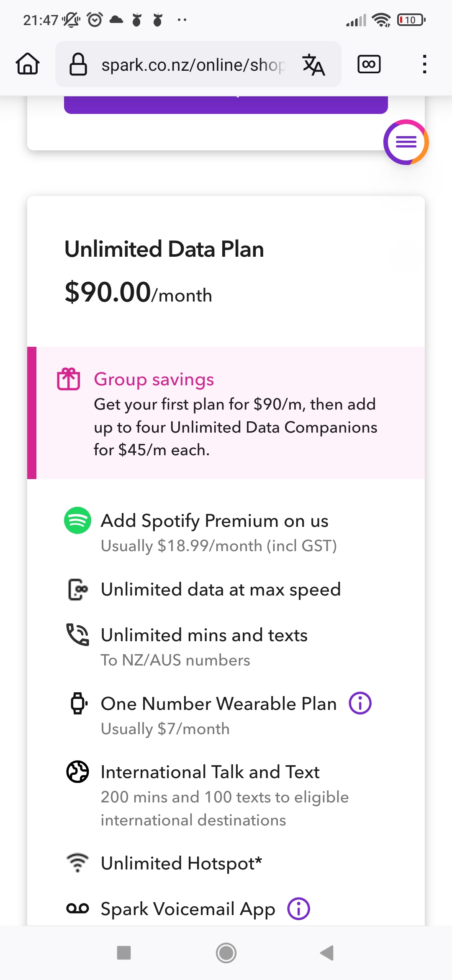Tap the International Talk and Text globe icon
Screen dimensions: 452x980
pyautogui.click(x=77, y=771)
